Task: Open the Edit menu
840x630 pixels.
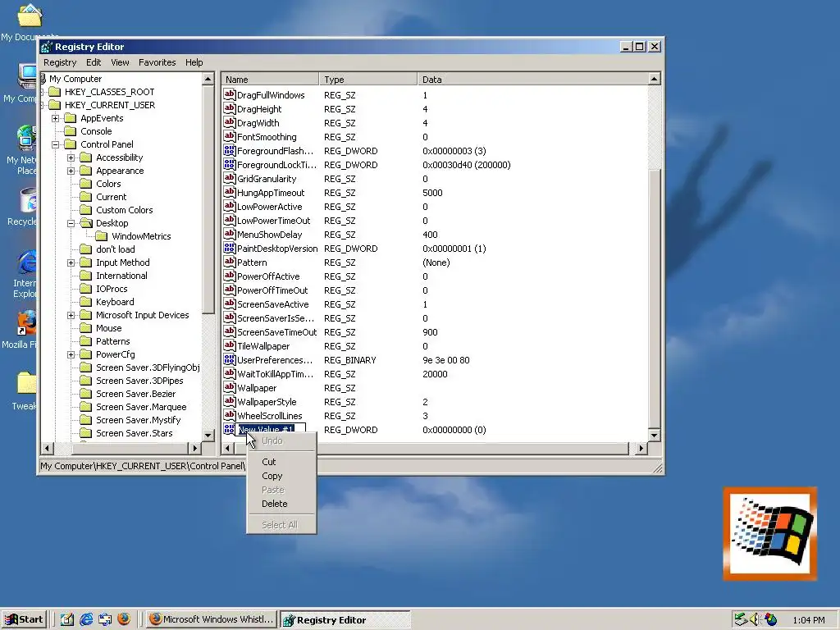Action: point(94,62)
